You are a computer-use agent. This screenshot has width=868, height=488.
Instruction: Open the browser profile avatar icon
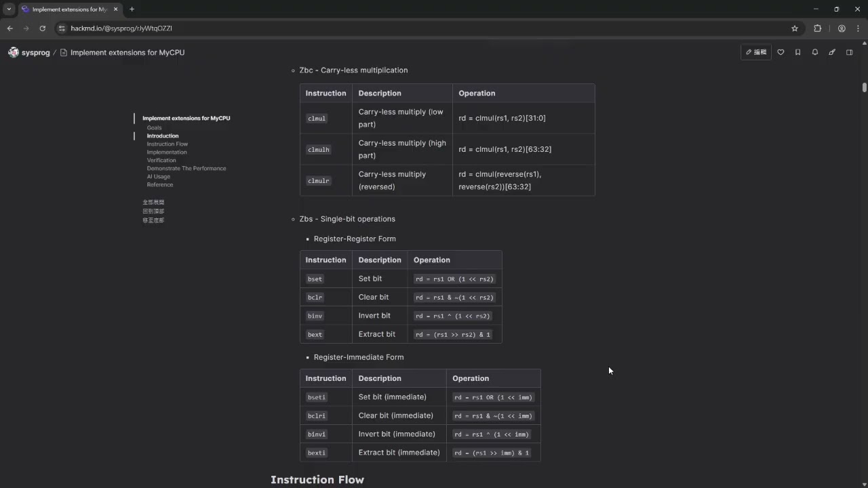pos(842,28)
